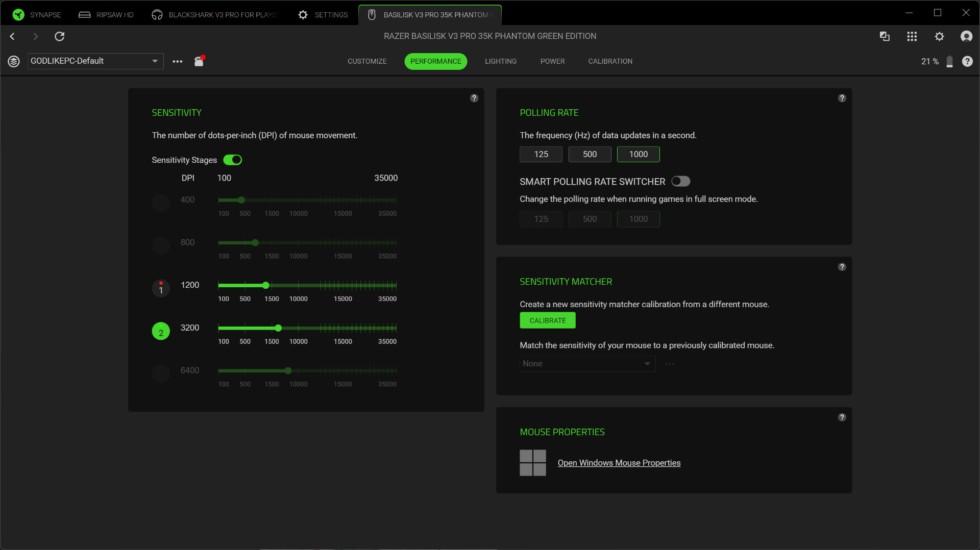Open the onboard profiles memory card icon
The height and width of the screenshot is (550, 980).
click(199, 61)
